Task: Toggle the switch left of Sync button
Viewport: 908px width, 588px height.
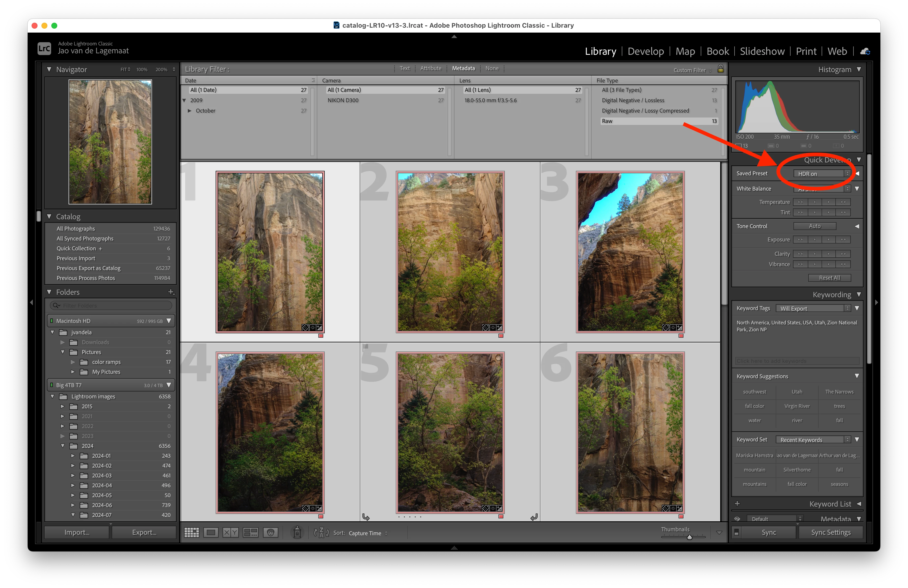Action: (x=736, y=533)
